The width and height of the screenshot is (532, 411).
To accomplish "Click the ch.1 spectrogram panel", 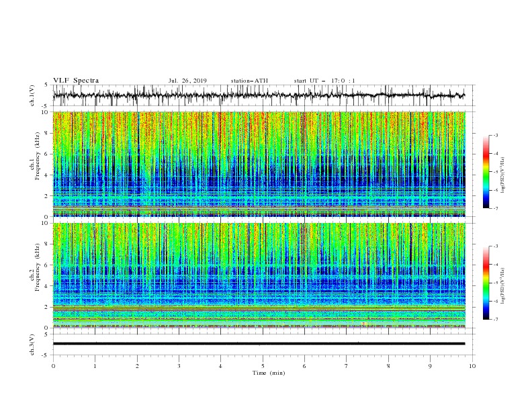I will (x=259, y=164).
